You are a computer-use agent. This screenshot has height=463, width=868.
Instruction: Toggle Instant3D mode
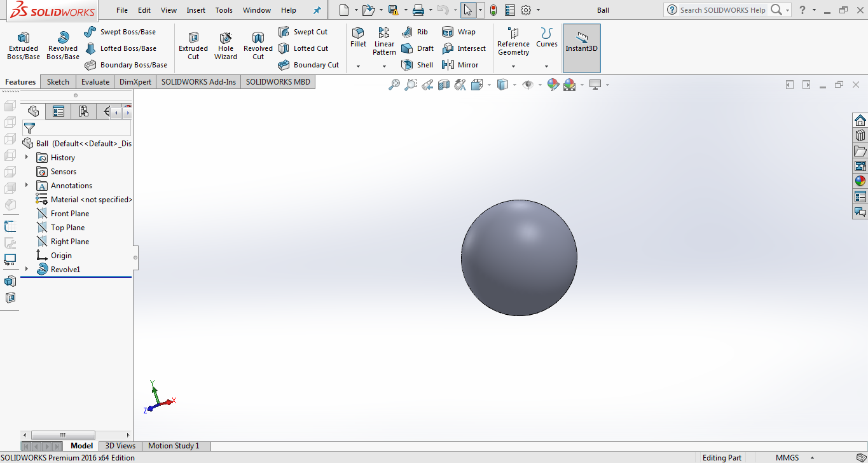[582, 48]
